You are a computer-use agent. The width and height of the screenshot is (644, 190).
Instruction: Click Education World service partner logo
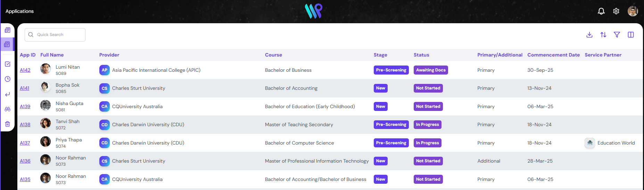click(590, 143)
